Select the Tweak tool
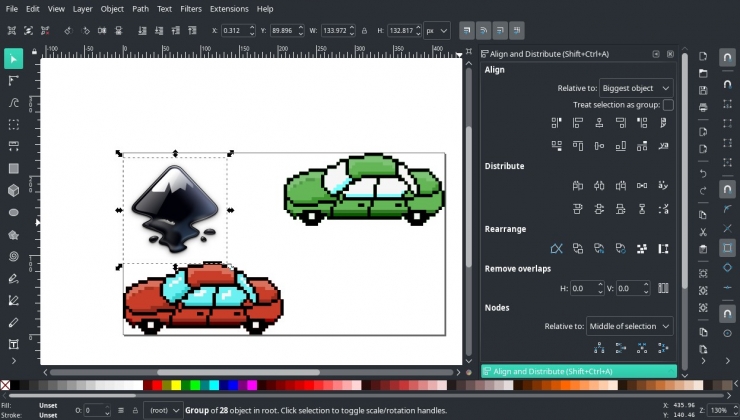Viewport: 740px width, 420px height. (13, 102)
